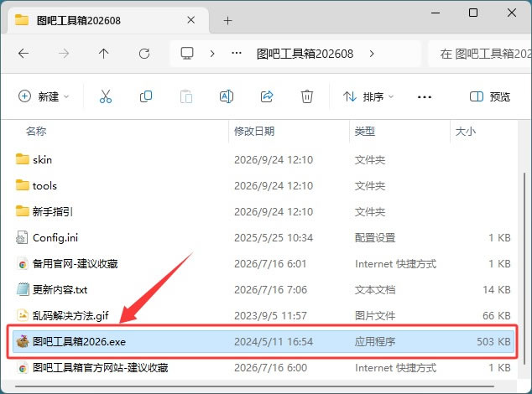This screenshot has width=532, height=394.
Task: Click the Cut scissors icon
Action: (x=106, y=96)
